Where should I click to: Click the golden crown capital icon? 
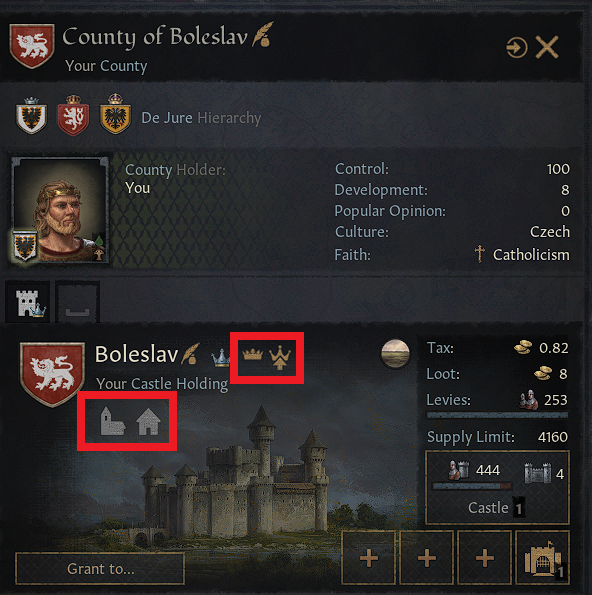(x=252, y=354)
